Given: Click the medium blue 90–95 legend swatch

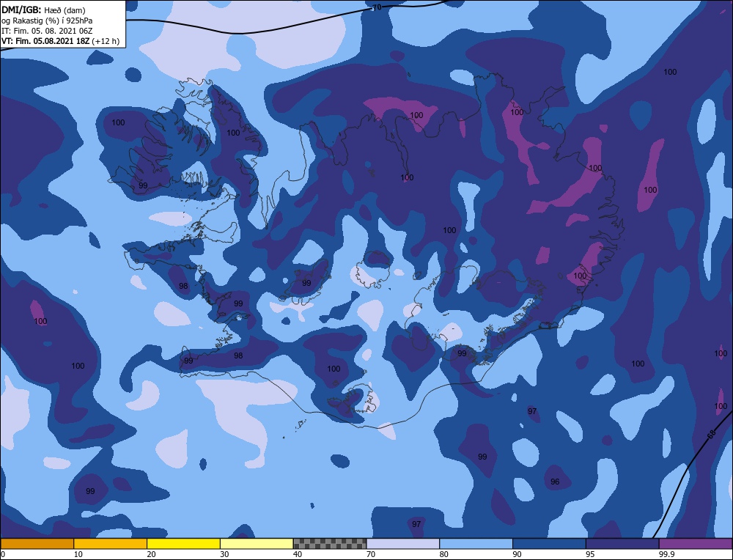Looking at the screenshot, I should pyautogui.click(x=549, y=543).
